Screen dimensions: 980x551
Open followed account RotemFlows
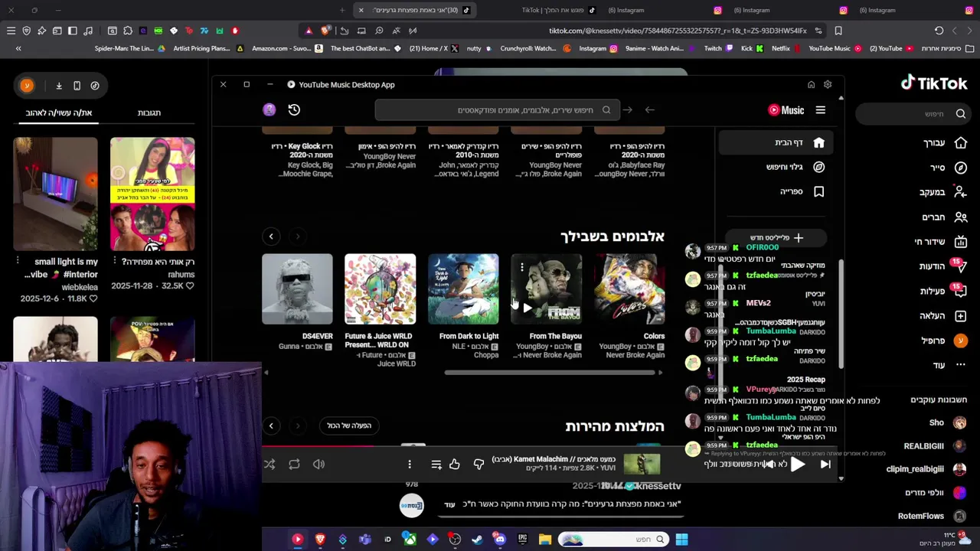click(x=932, y=516)
